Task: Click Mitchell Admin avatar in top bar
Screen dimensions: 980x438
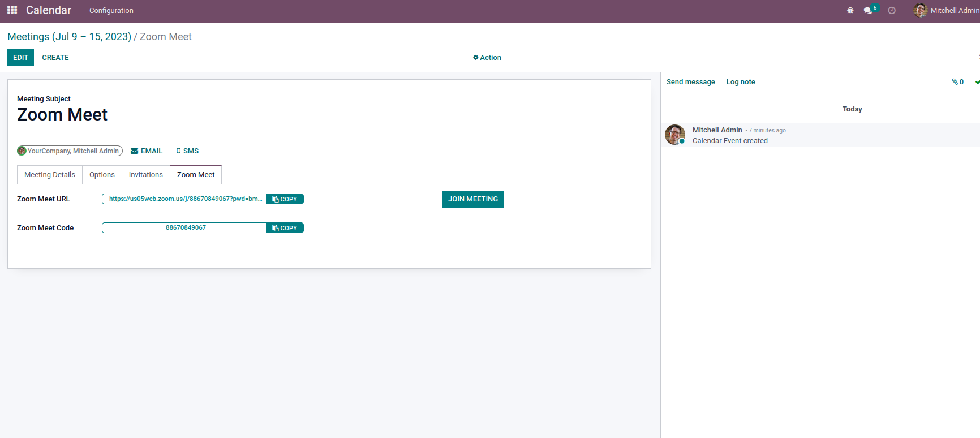Action: point(920,10)
